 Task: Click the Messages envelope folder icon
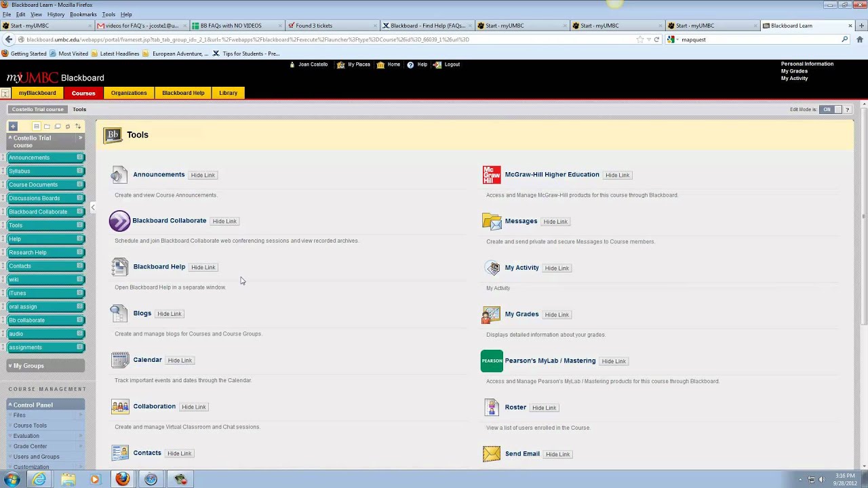492,221
